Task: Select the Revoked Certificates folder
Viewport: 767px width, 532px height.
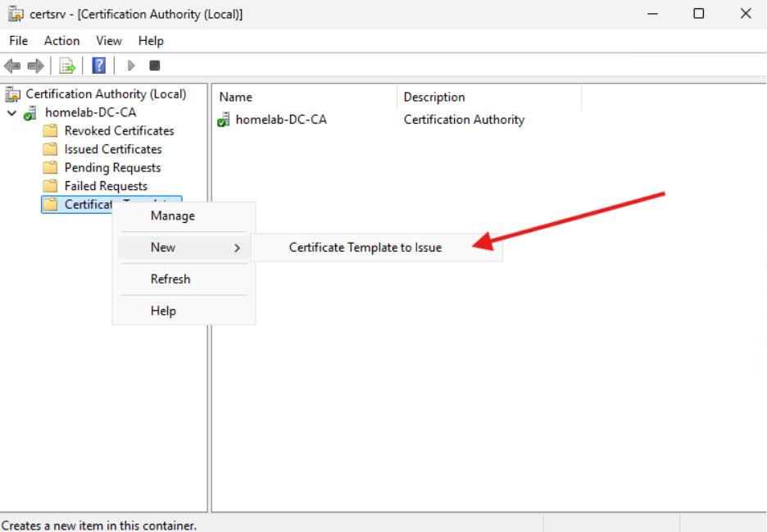Action: pyautogui.click(x=117, y=130)
